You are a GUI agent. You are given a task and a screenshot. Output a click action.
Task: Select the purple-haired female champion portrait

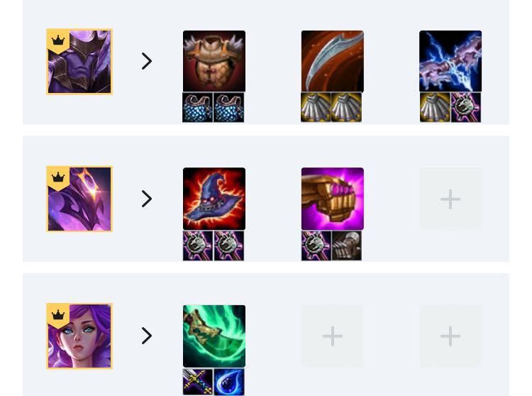pyautogui.click(x=79, y=336)
